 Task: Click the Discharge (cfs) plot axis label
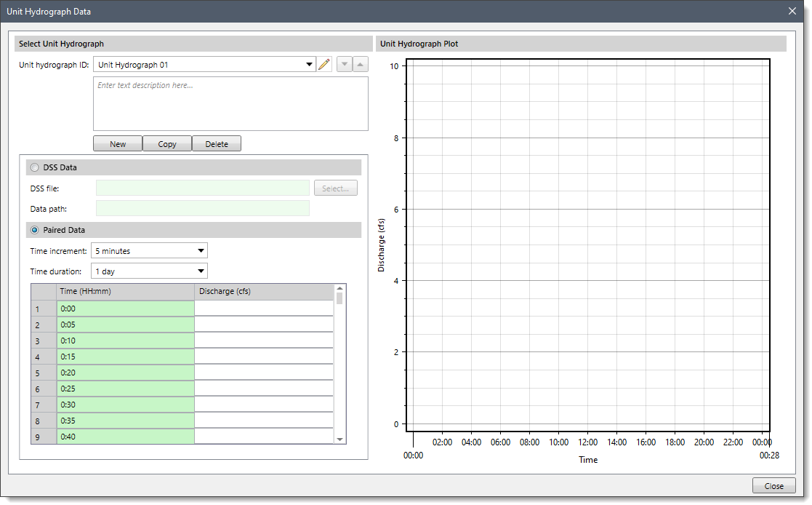pyautogui.click(x=381, y=245)
